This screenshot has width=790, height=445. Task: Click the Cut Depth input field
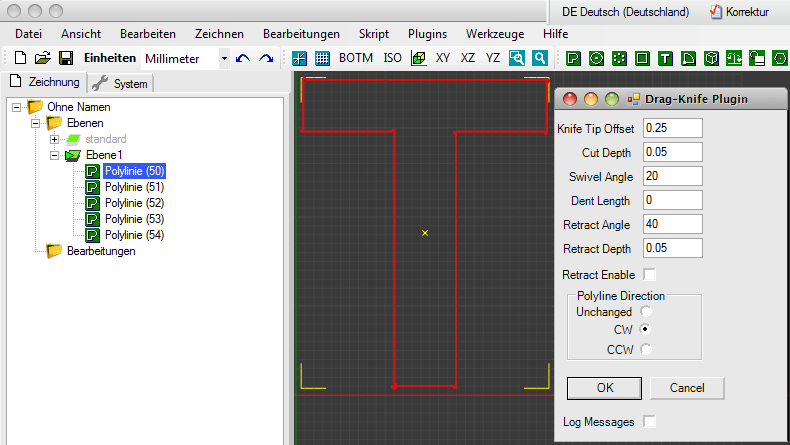click(x=673, y=152)
